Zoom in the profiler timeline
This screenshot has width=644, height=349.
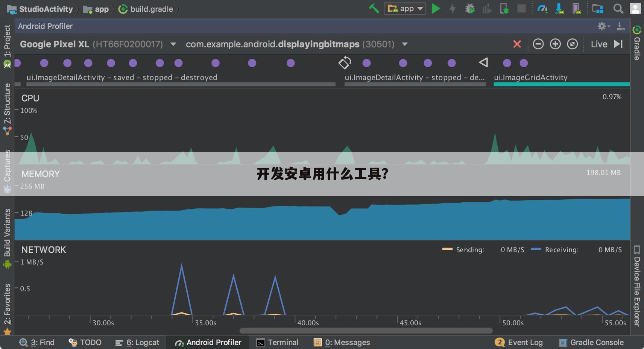(x=555, y=44)
